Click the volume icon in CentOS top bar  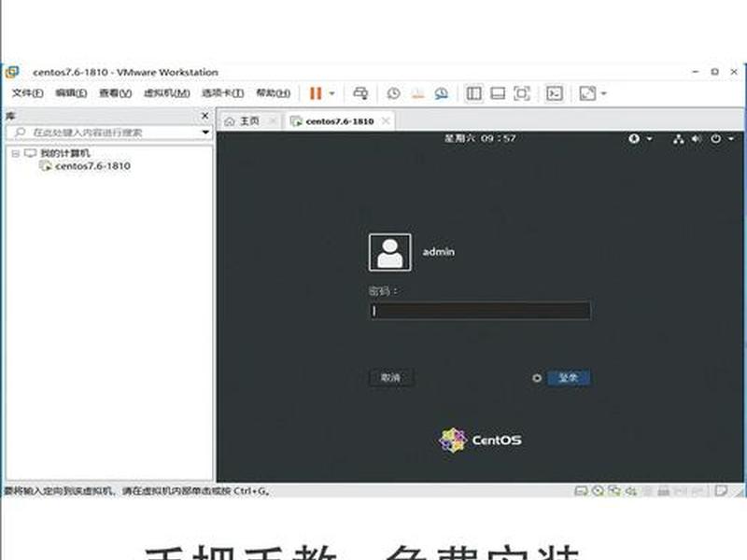coord(697,139)
